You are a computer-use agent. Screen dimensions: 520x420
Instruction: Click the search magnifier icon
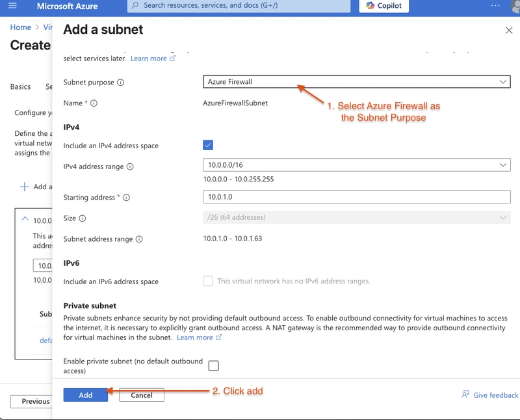[135, 5]
